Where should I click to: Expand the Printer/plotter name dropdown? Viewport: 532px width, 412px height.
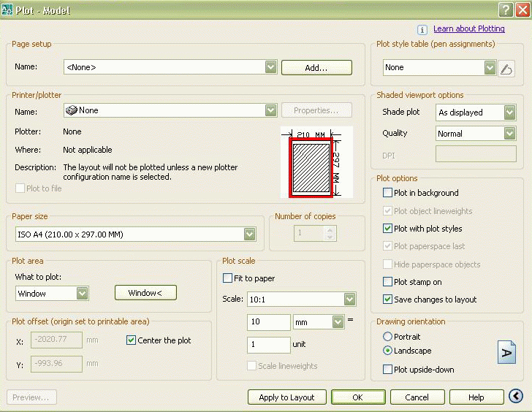[x=270, y=110]
